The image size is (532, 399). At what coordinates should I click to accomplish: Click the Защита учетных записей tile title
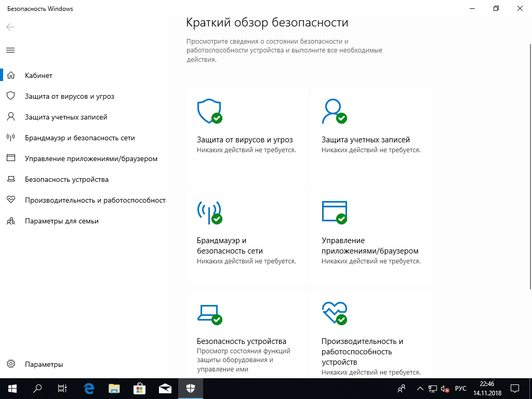(365, 140)
